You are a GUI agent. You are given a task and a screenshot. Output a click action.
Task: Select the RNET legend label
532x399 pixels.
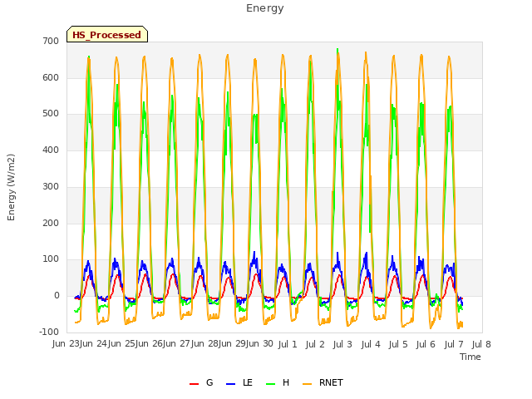[x=331, y=382]
